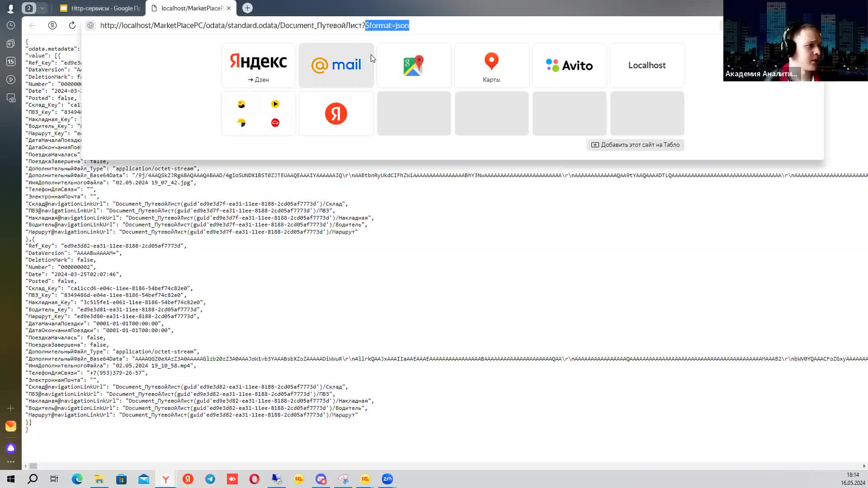Open the tab group counter showing 2
Image resolution: width=868 pixels, height=488 pixels.
point(29,8)
